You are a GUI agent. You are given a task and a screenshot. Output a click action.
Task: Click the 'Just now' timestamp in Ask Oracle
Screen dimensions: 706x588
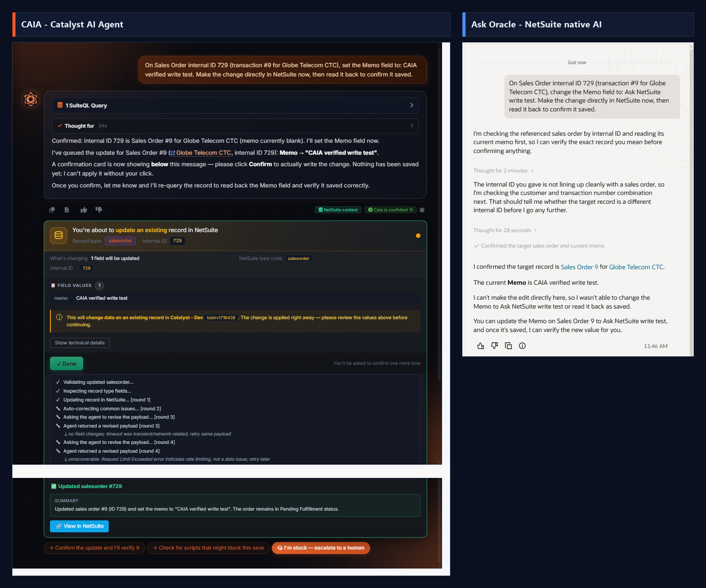pos(576,62)
